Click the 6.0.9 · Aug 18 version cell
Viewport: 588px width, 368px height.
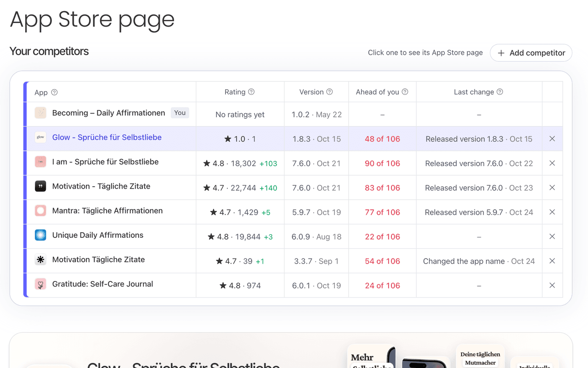tap(317, 236)
